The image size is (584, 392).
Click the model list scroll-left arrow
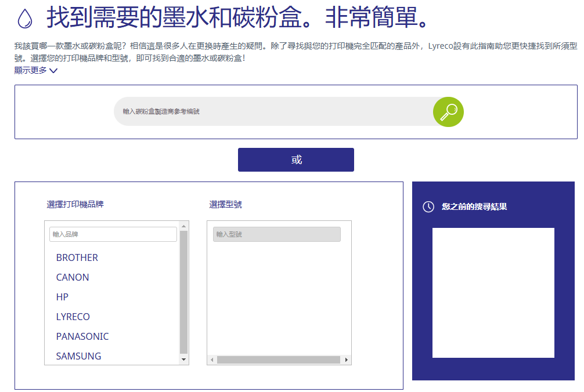[x=212, y=360]
